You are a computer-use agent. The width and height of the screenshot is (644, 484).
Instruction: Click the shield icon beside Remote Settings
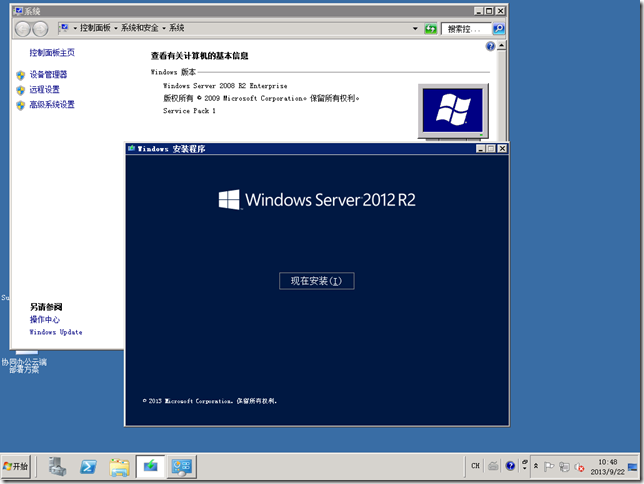(x=21, y=90)
